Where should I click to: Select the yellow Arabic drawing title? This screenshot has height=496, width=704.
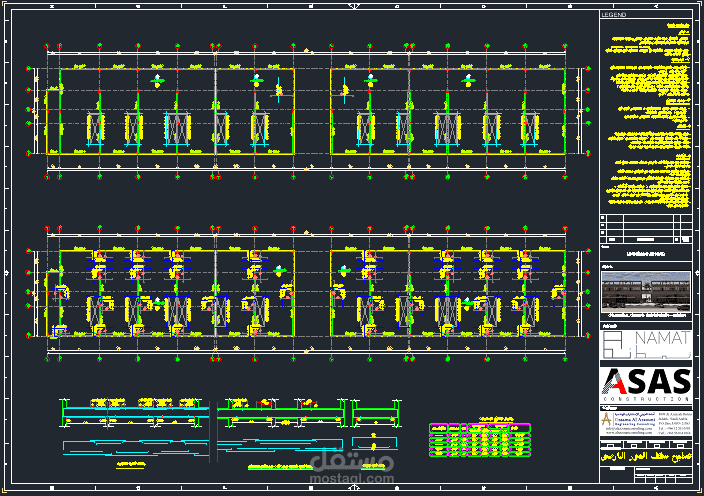(x=646, y=457)
